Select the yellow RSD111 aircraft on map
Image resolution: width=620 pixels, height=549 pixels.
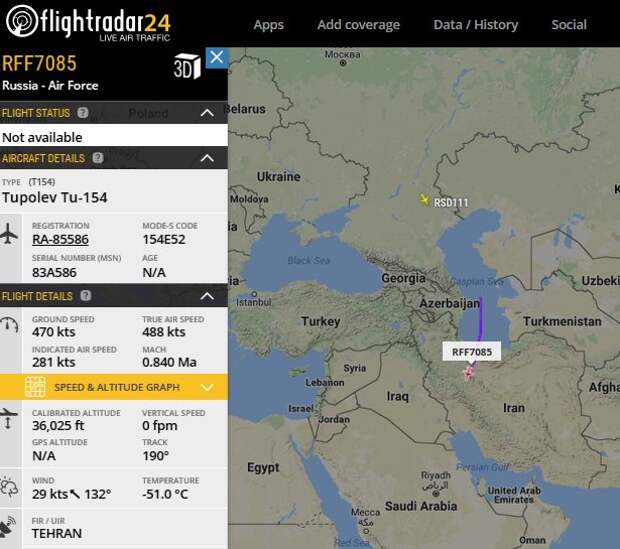tap(424, 200)
